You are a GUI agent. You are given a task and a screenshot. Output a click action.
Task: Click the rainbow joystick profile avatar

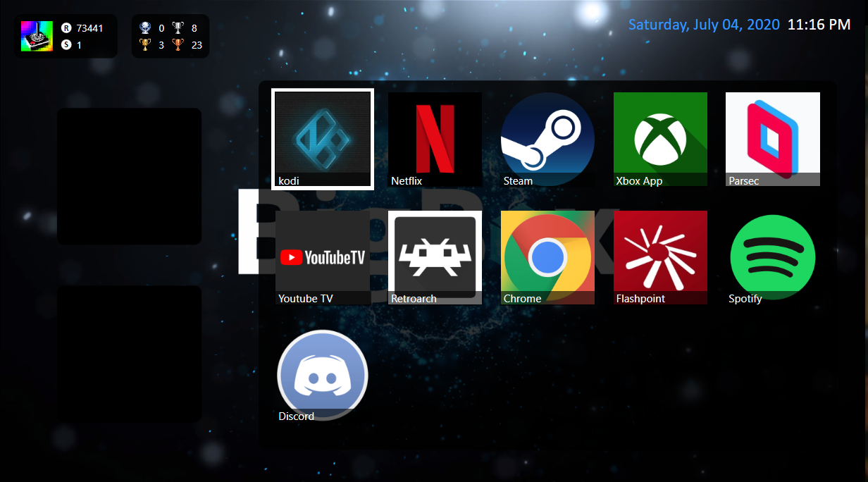pos(36,36)
